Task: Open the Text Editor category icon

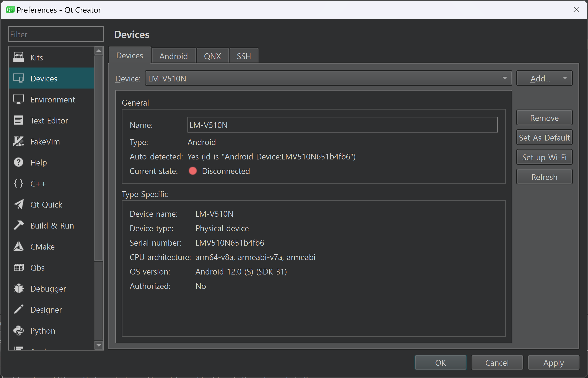Action: [18, 120]
